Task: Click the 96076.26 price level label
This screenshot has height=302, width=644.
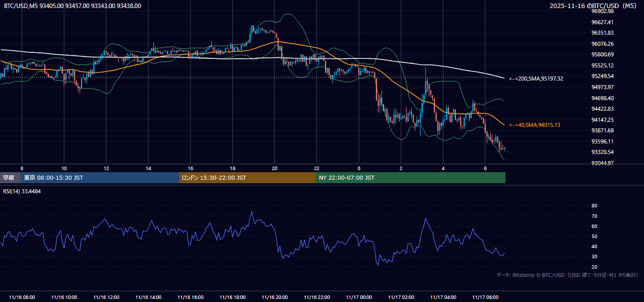Action: (x=603, y=44)
